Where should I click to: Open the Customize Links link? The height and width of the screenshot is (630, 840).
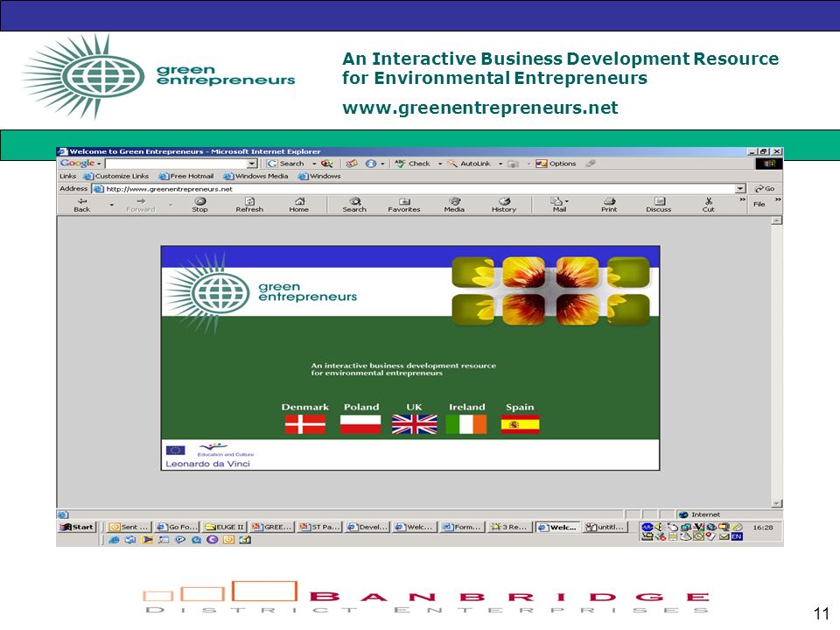point(116,176)
